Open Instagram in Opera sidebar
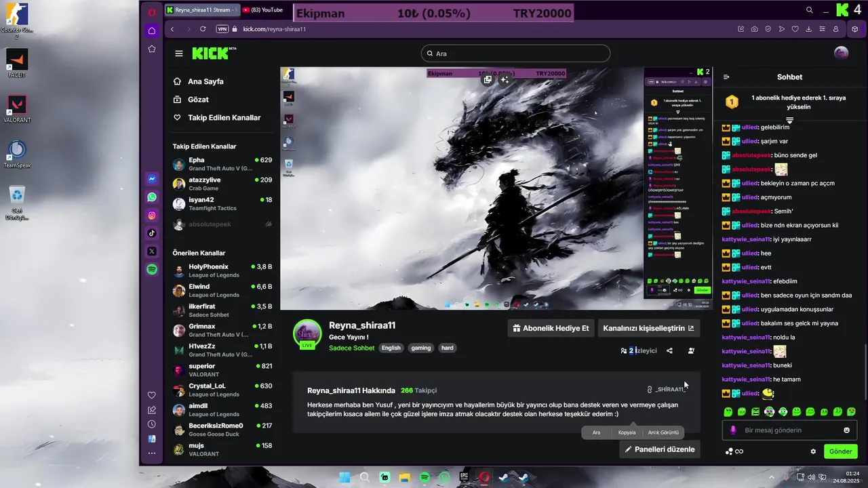 click(152, 216)
